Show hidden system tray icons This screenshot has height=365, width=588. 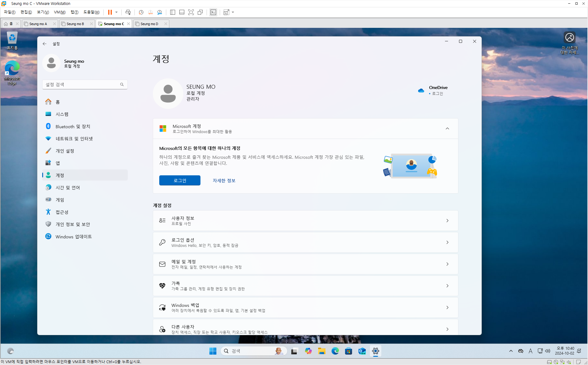point(511,351)
